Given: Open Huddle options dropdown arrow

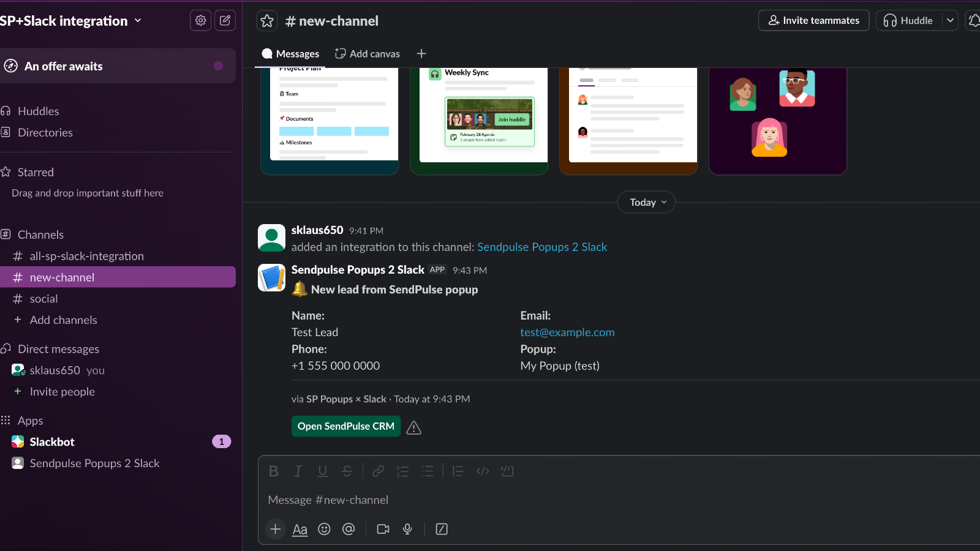Looking at the screenshot, I should (950, 20).
